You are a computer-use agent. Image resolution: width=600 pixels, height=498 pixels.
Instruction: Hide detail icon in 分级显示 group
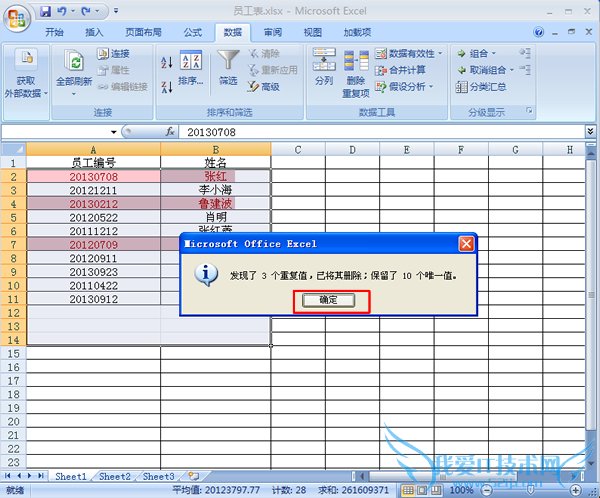525,70
